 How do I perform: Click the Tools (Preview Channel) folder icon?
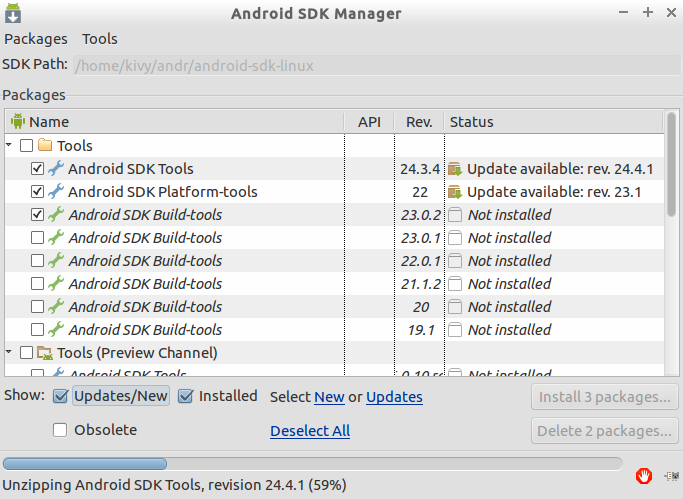click(x=45, y=353)
